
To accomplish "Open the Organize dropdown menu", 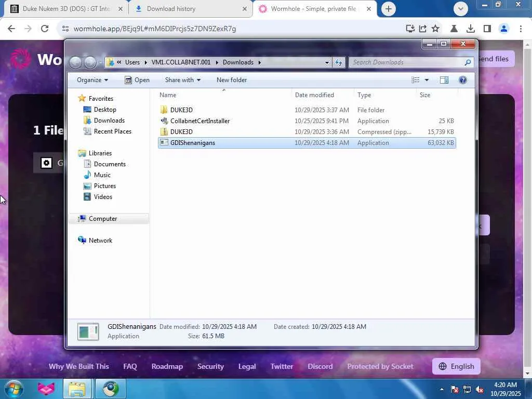I will tap(92, 80).
